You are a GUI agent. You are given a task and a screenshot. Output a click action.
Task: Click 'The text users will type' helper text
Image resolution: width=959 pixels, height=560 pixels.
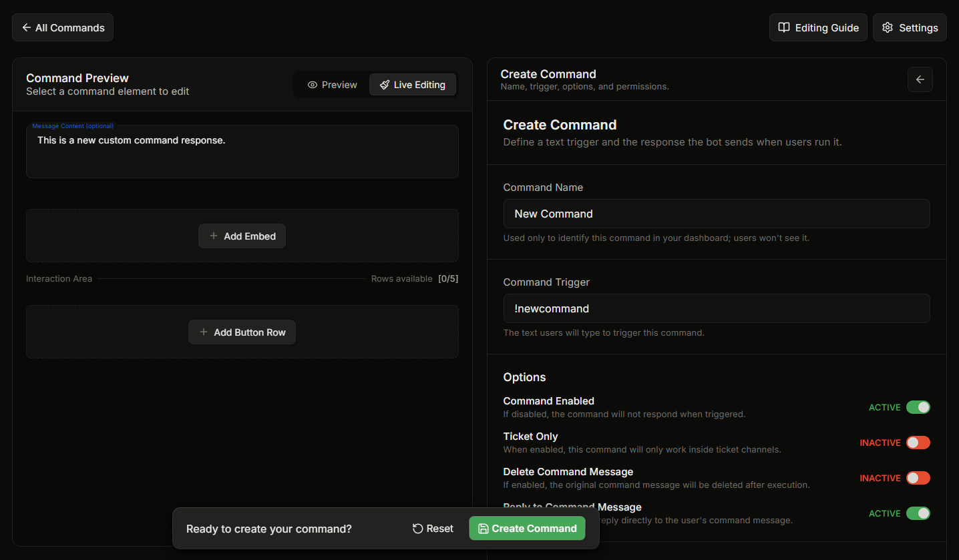point(604,332)
